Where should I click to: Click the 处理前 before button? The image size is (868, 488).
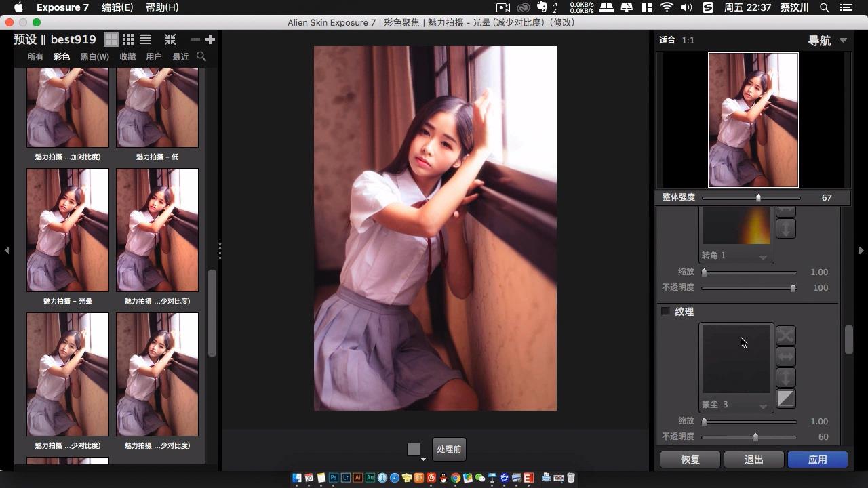pos(448,449)
